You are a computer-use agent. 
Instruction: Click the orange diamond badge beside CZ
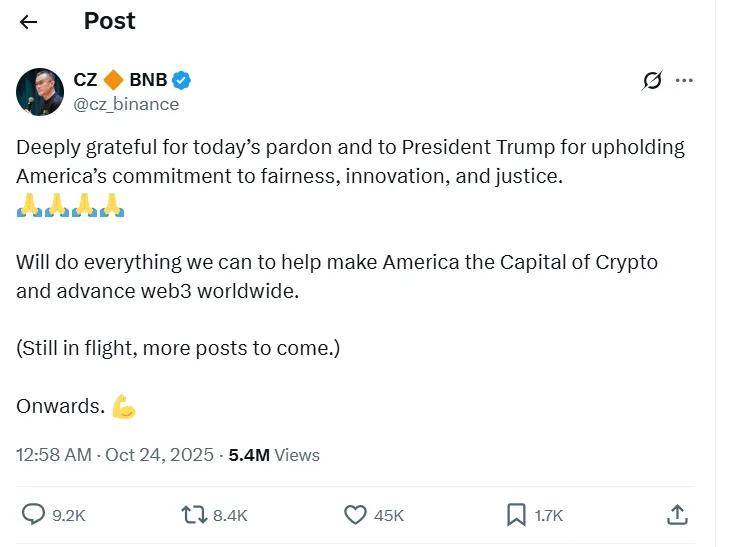[x=114, y=80]
